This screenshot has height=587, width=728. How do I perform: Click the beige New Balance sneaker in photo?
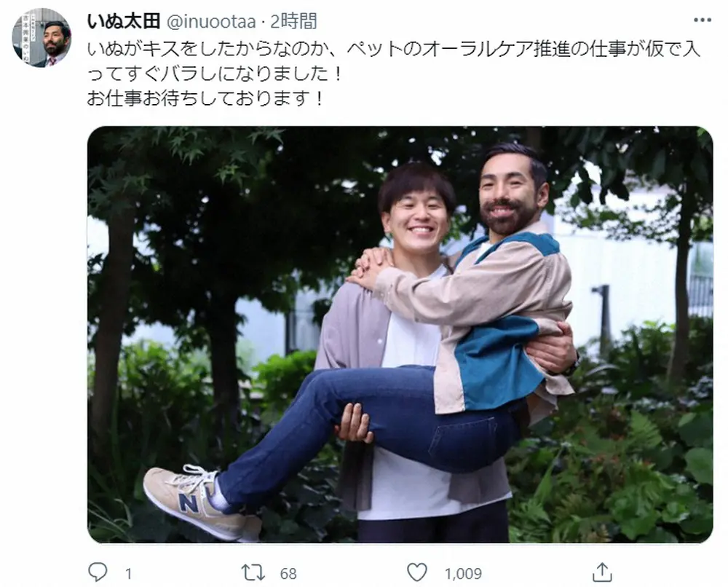coord(201,503)
